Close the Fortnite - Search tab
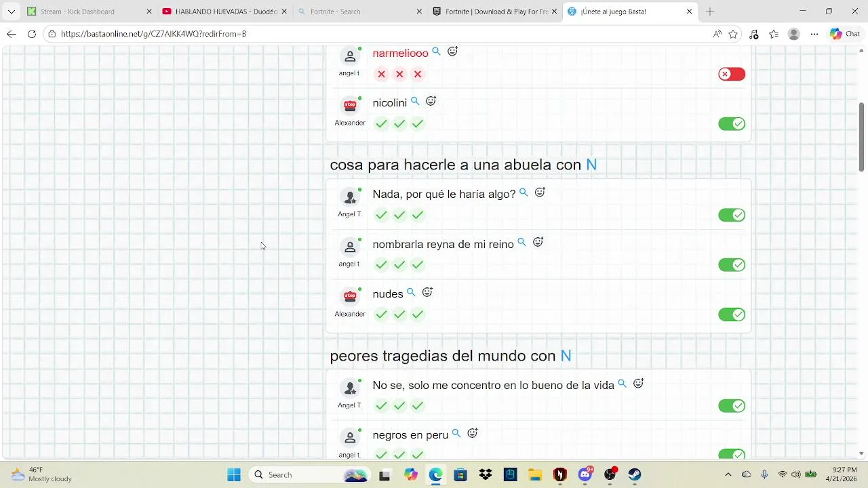This screenshot has height=488, width=868. point(419,12)
